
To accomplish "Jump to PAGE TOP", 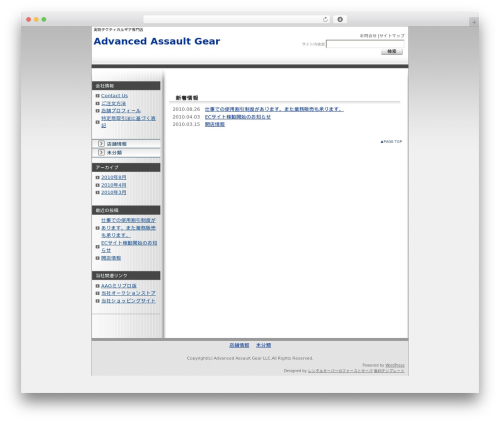I will click(391, 142).
